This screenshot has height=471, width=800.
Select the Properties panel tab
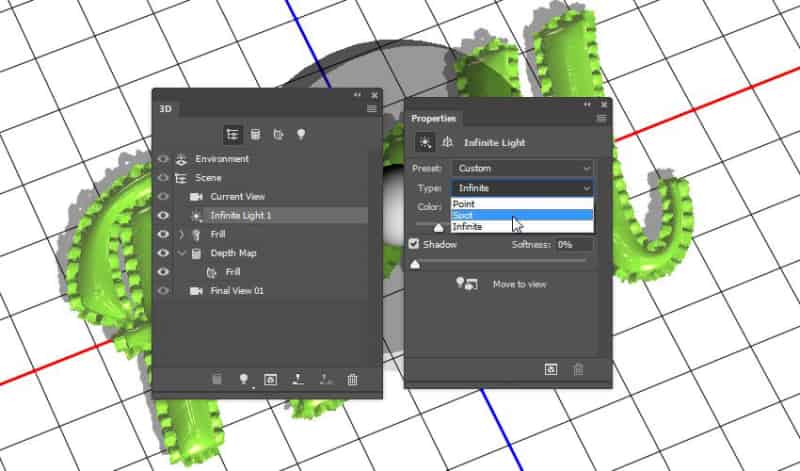coord(433,118)
